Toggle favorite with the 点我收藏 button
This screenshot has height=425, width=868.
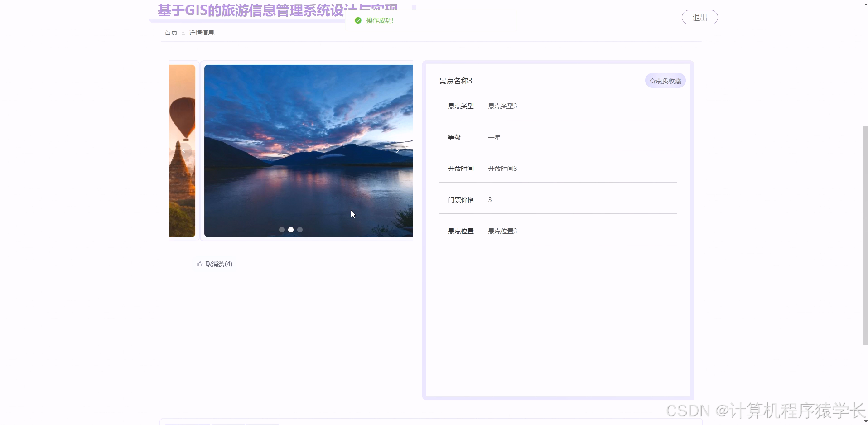pos(665,80)
